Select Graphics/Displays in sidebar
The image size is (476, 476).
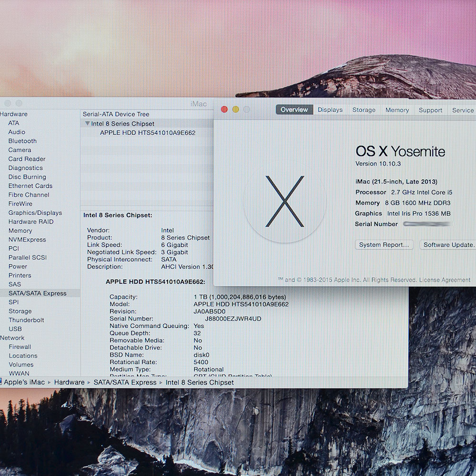point(35,212)
